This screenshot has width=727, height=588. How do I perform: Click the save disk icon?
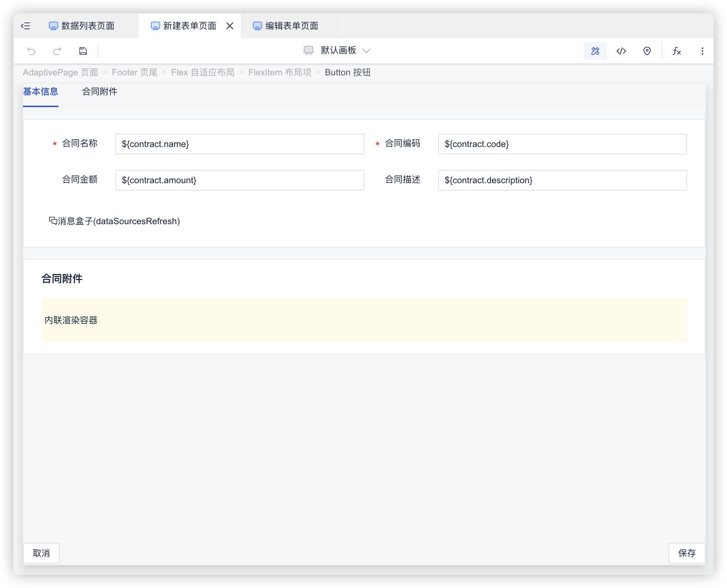click(x=83, y=51)
